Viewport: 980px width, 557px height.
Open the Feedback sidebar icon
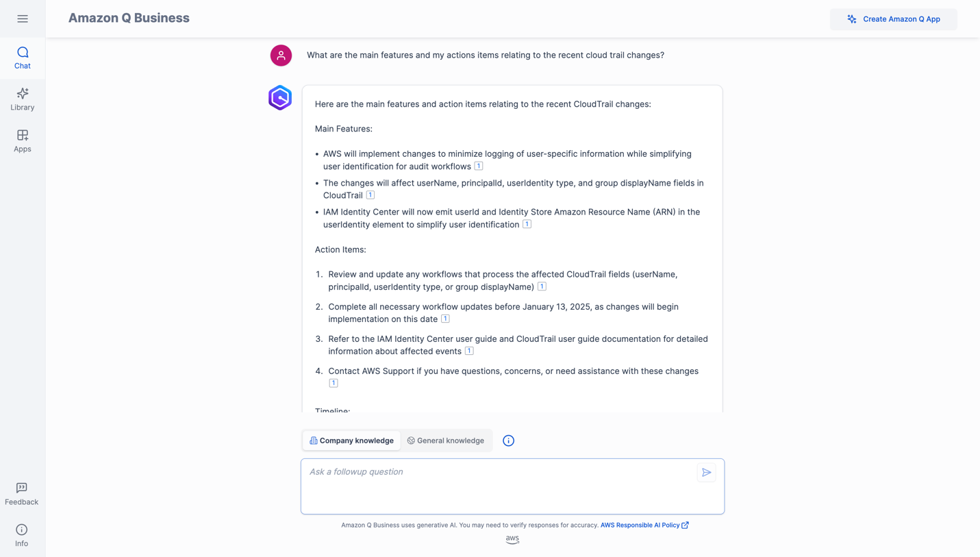(22, 494)
